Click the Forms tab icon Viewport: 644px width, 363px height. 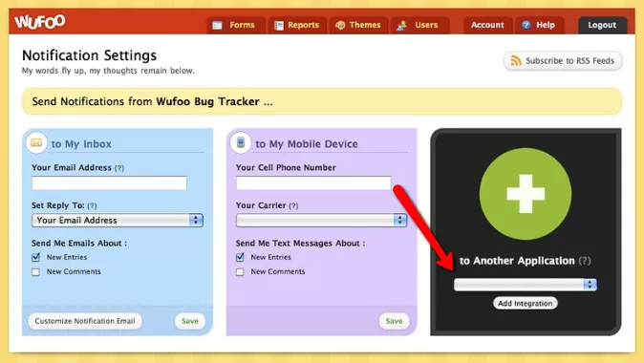(x=217, y=26)
